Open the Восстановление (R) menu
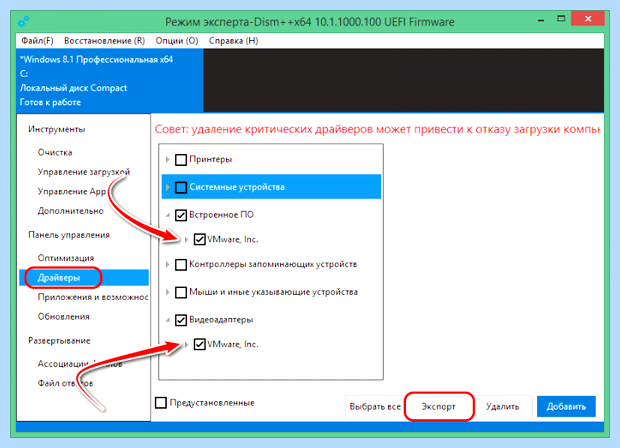This screenshot has height=448, width=620. (x=104, y=41)
